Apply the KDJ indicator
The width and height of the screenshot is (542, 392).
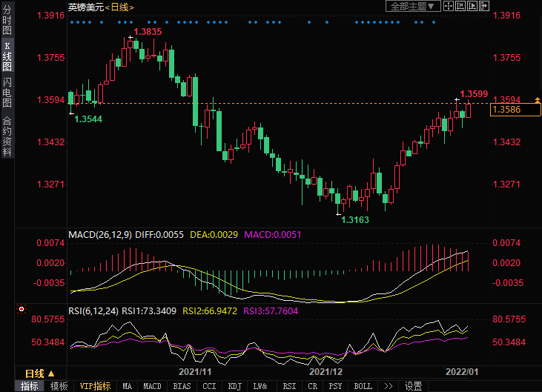[234, 386]
